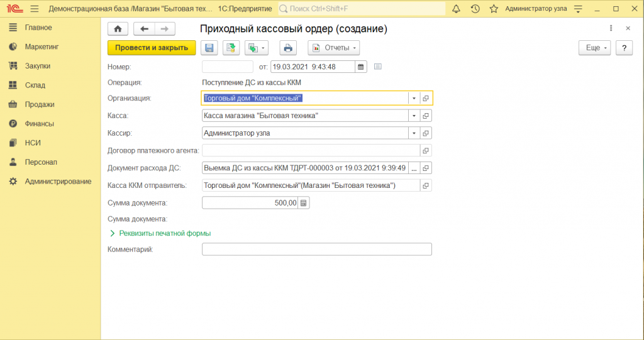Viewport: 644px width, 340px height.
Task: Open the Кассир dropdown arrow
Action: pyautogui.click(x=414, y=133)
